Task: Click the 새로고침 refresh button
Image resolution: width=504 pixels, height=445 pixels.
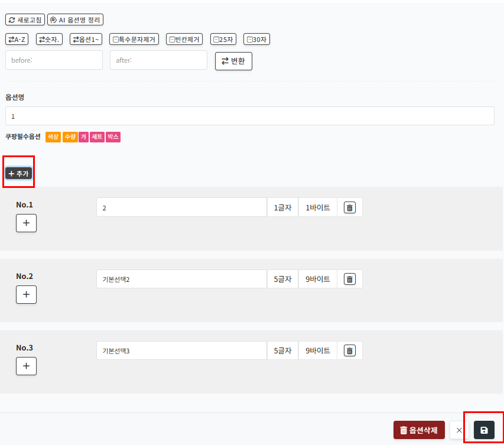Action: pyautogui.click(x=25, y=20)
